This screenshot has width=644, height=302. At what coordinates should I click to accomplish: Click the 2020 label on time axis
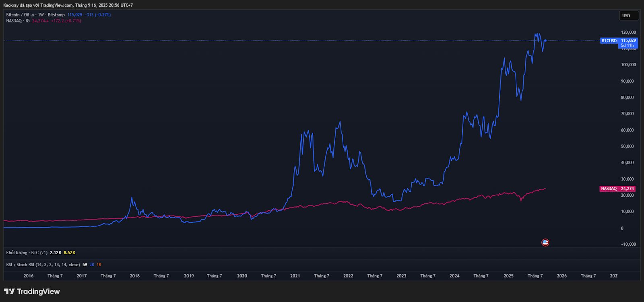242,276
